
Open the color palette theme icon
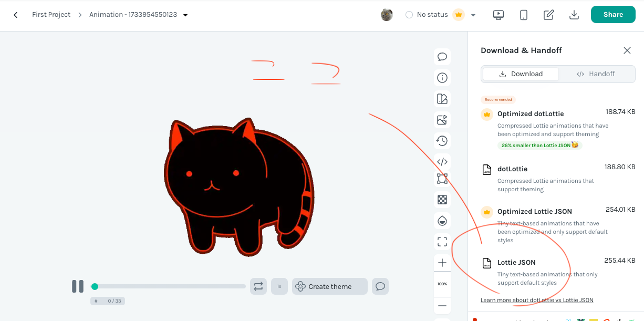442,99
